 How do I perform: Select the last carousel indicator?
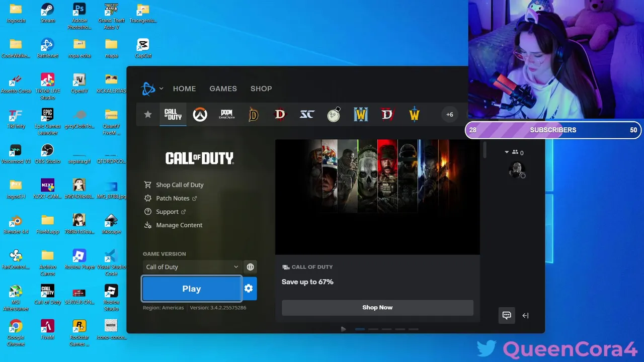pos(414,329)
